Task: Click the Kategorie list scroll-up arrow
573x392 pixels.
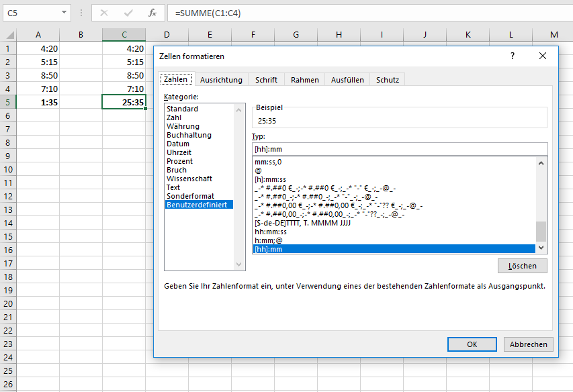Action: coord(239,110)
